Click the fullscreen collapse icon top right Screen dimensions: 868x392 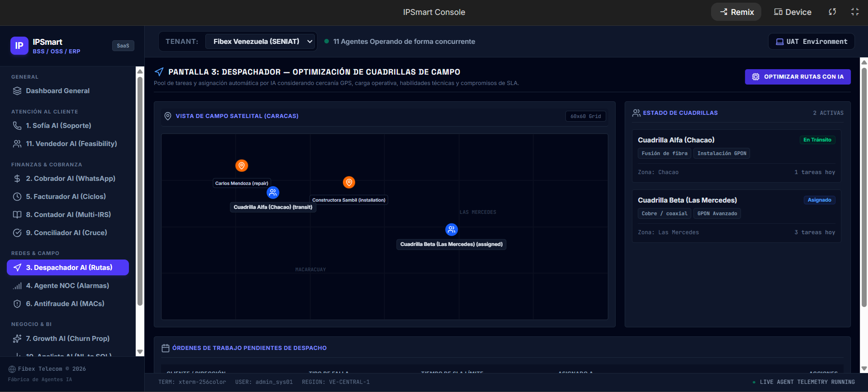[x=855, y=12]
